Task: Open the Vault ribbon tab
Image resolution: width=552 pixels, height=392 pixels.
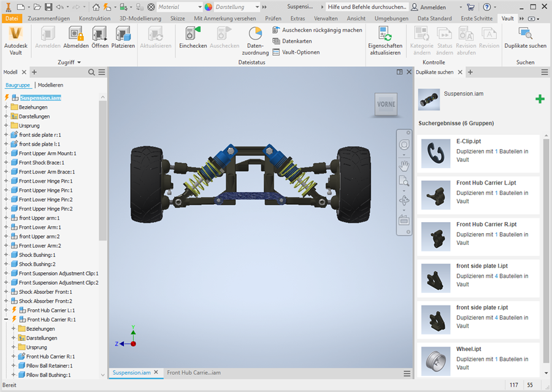Action: pyautogui.click(x=507, y=18)
